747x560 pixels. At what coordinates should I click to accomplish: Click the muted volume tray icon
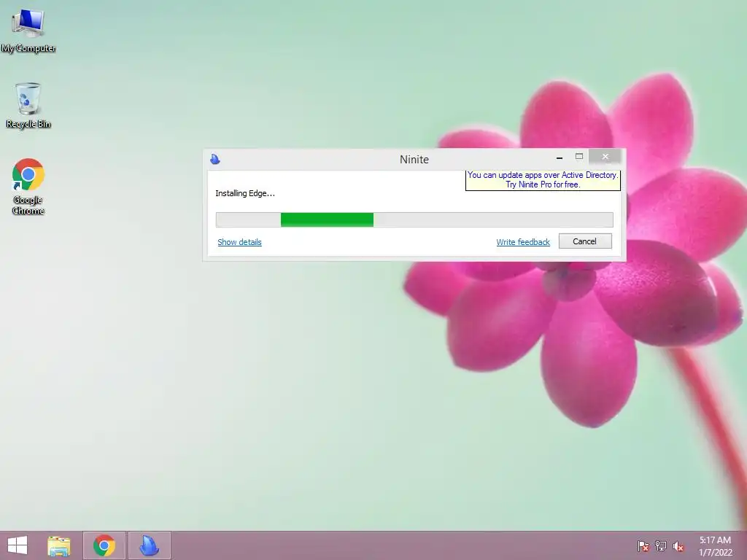tap(678, 546)
